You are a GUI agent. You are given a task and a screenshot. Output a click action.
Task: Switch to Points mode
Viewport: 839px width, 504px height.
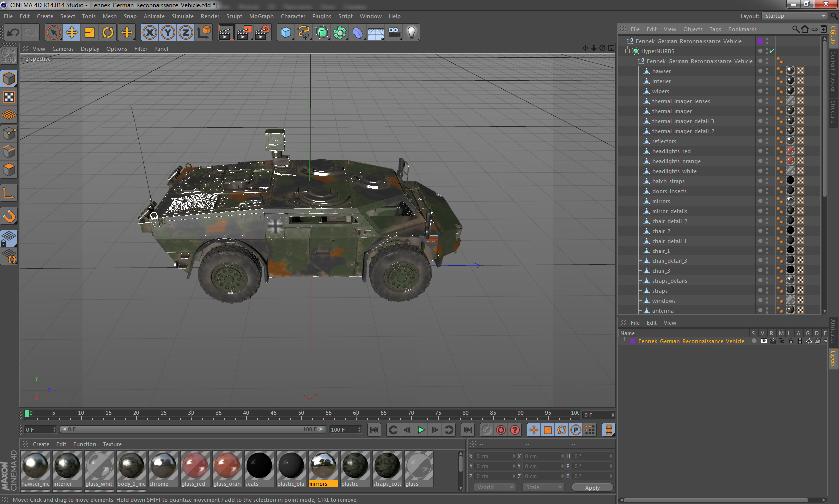[9, 134]
